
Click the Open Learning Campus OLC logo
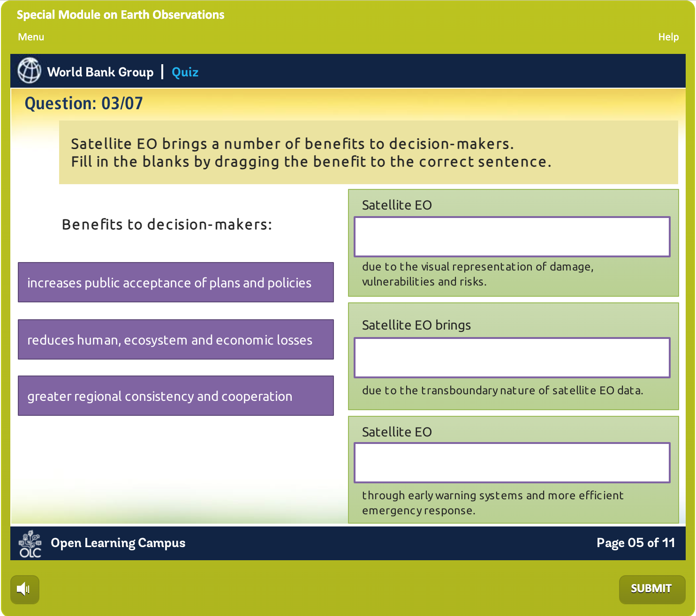click(30, 543)
